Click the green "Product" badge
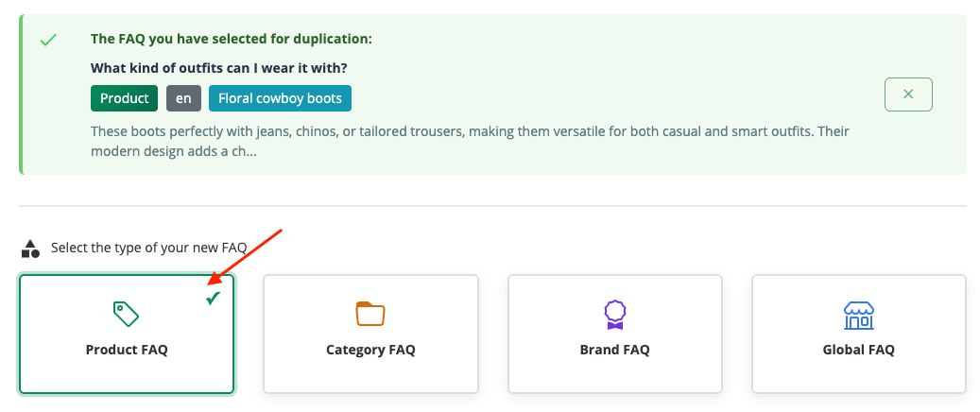Image resolution: width=980 pixels, height=412 pixels. click(x=124, y=98)
